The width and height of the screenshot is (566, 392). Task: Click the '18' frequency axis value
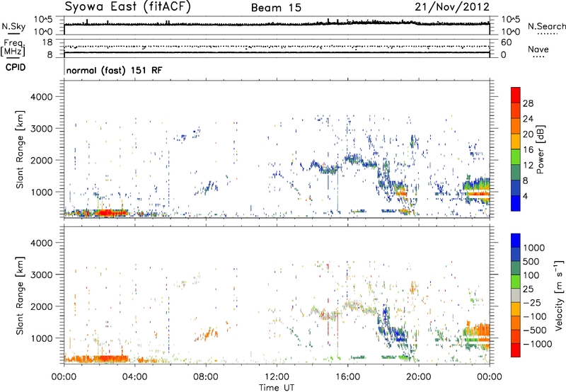[x=47, y=42]
